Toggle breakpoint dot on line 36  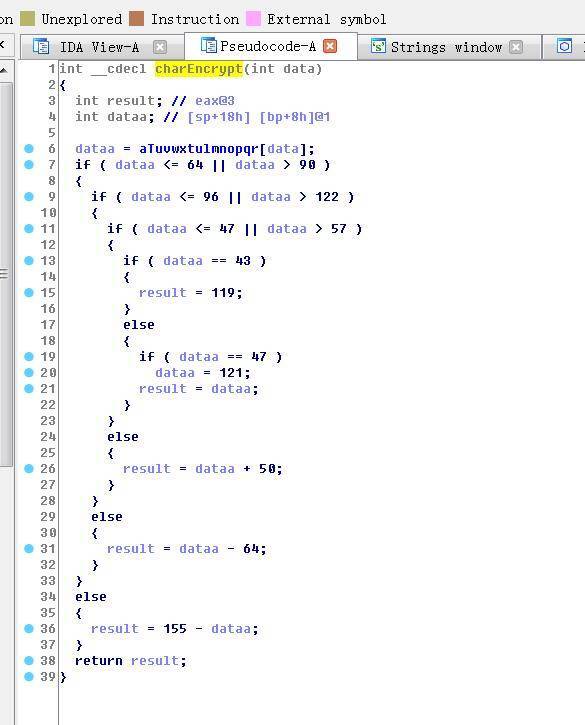point(29,628)
